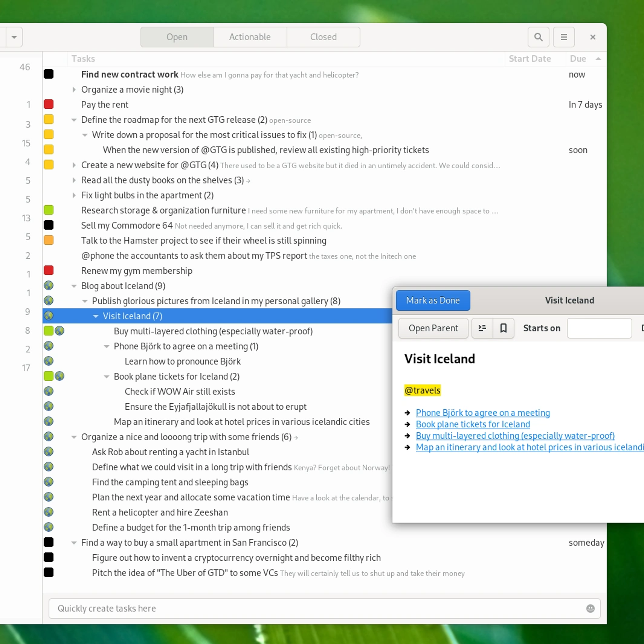Collapse Phone Björk to agree on a meeting

tap(107, 346)
